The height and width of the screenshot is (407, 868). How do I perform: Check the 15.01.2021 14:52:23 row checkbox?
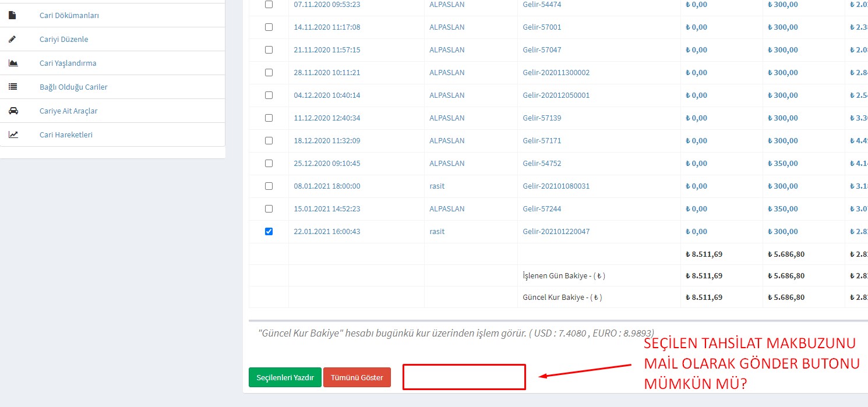(269, 208)
